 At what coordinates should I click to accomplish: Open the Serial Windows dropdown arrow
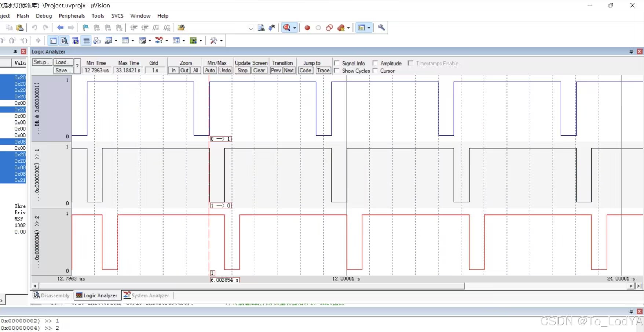click(x=150, y=41)
